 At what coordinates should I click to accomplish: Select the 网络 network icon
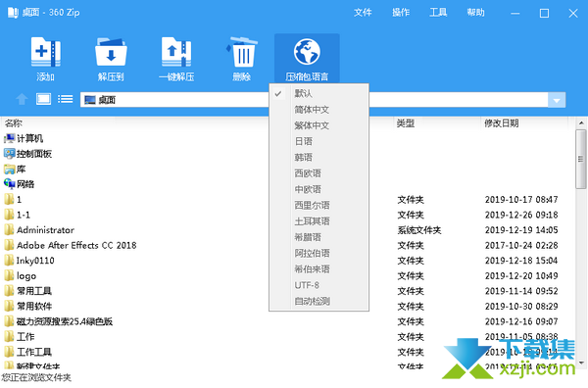pos(9,184)
